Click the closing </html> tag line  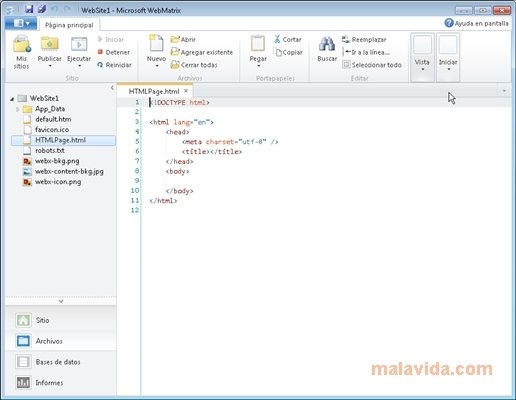[163, 201]
